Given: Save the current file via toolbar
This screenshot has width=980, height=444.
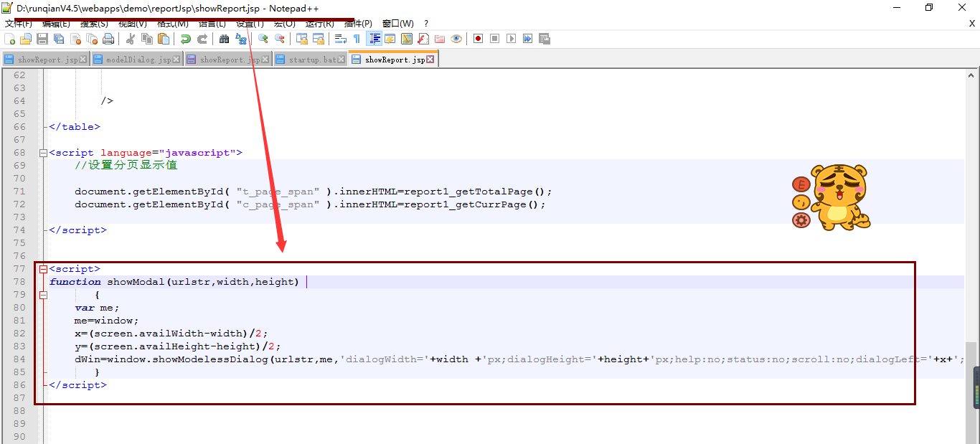Looking at the screenshot, I should coord(42,39).
